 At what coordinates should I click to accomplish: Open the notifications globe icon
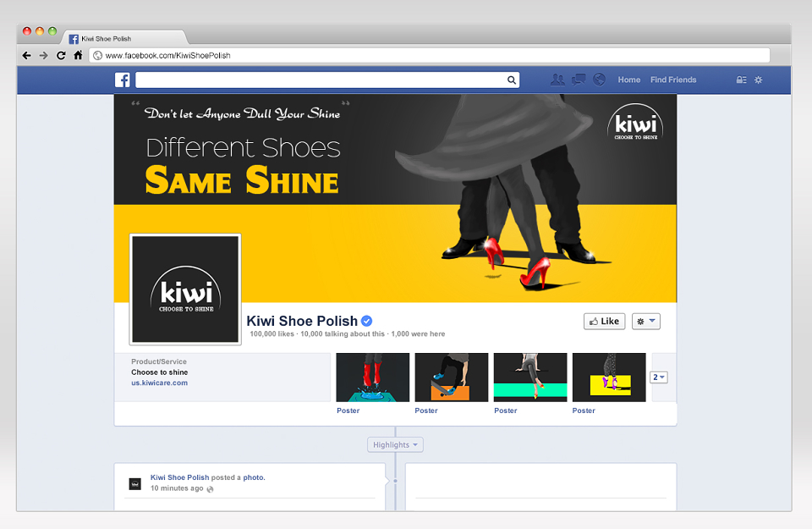pyautogui.click(x=599, y=80)
